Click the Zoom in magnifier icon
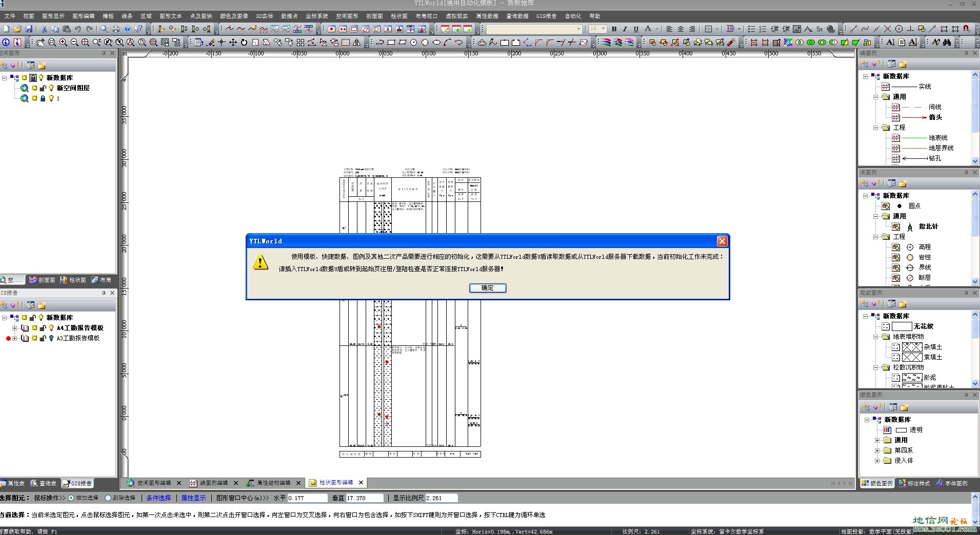 (x=63, y=42)
